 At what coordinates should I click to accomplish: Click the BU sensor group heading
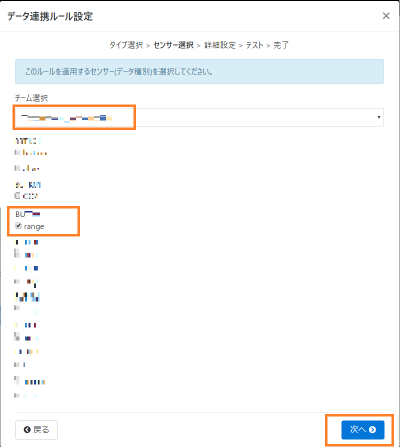(x=28, y=214)
